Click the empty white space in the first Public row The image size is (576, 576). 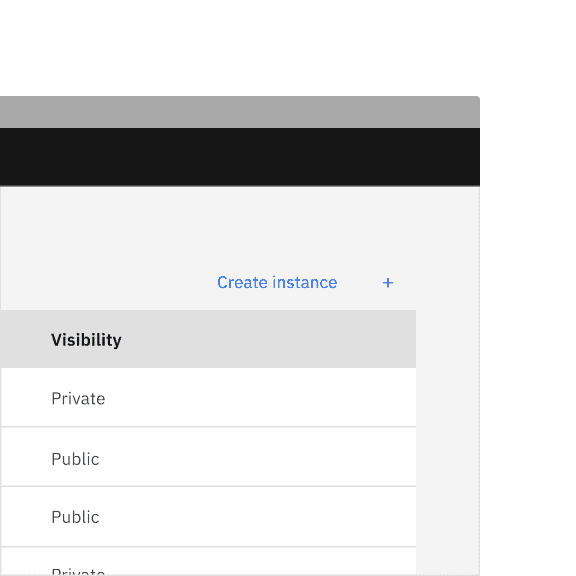point(257,457)
